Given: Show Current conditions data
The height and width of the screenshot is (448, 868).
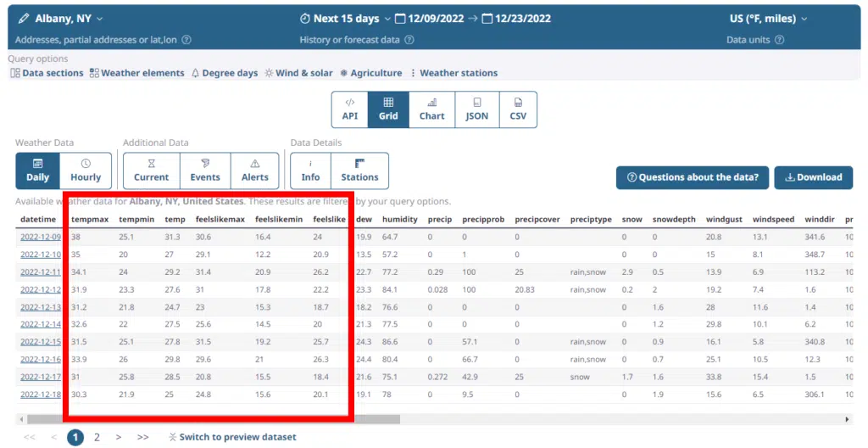Looking at the screenshot, I should tap(151, 171).
